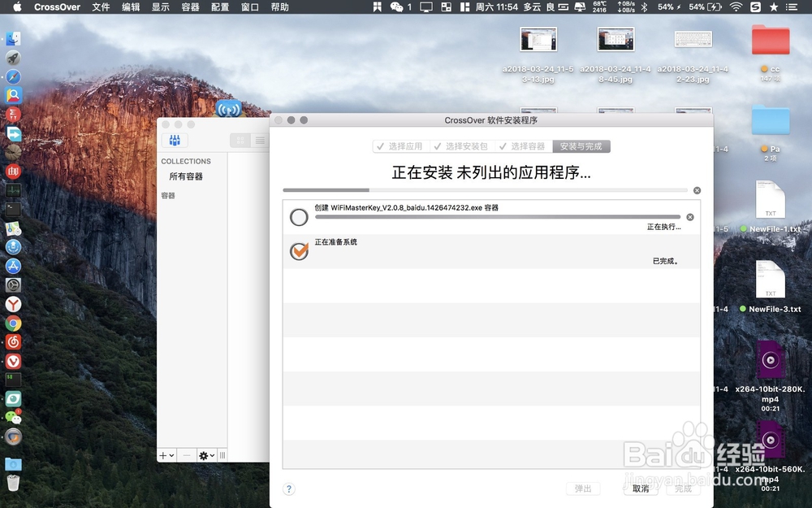Viewport: 812px width, 508px height.
Task: Select NewFile-1.txt on the desktop
Action: tap(771, 200)
